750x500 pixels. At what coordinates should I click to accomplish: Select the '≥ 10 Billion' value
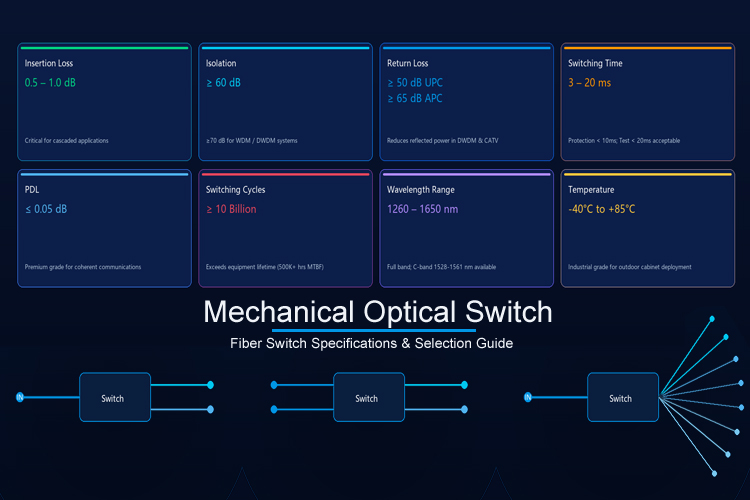pyautogui.click(x=231, y=209)
